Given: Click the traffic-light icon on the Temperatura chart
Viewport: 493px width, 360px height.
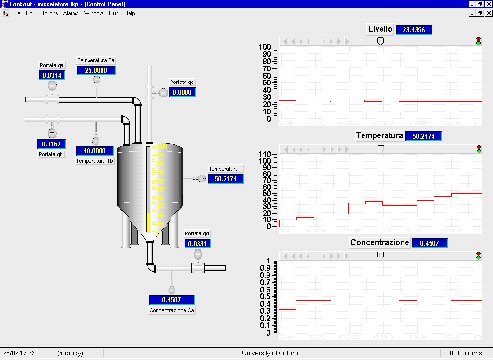Looking at the screenshot, I should pyautogui.click(x=479, y=149).
